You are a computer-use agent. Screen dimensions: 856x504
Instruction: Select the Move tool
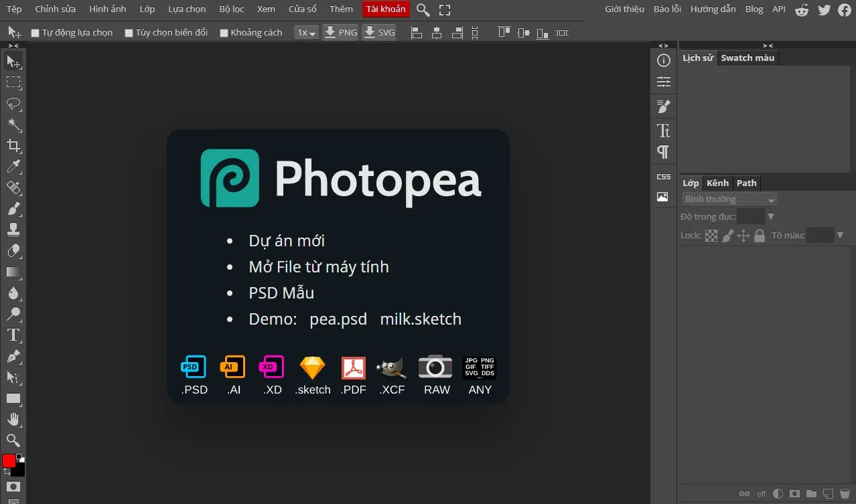tap(14, 62)
